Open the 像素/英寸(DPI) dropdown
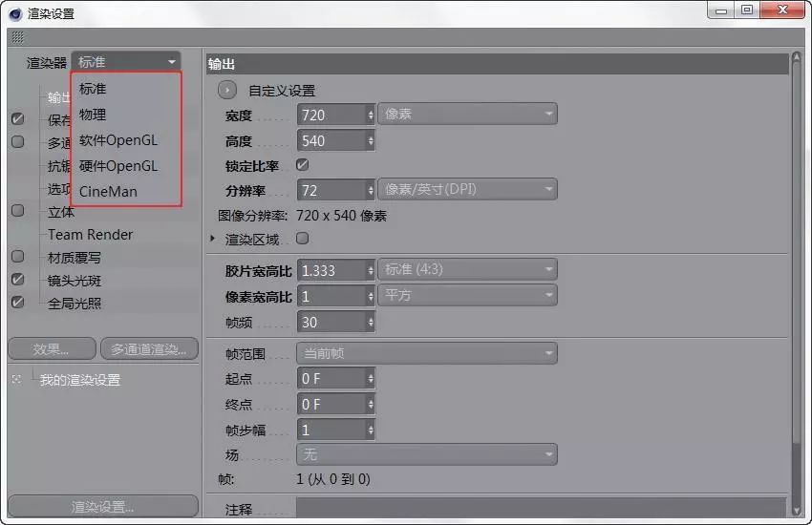 468,189
